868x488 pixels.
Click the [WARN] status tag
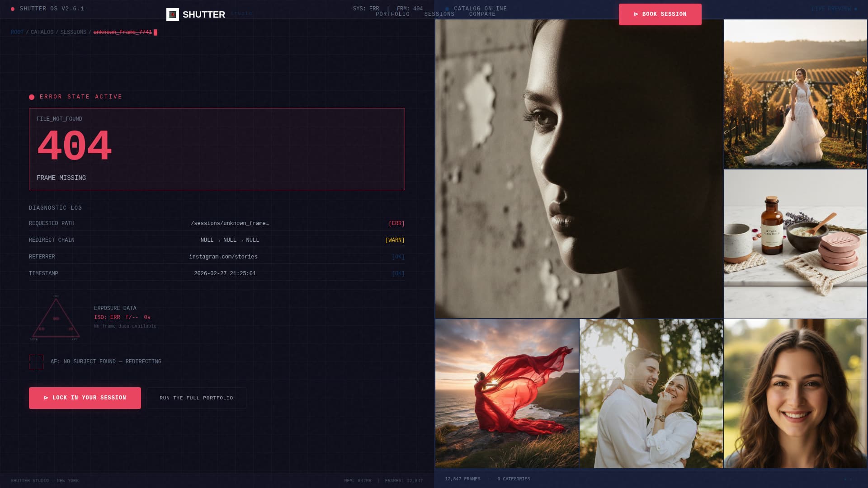(395, 240)
